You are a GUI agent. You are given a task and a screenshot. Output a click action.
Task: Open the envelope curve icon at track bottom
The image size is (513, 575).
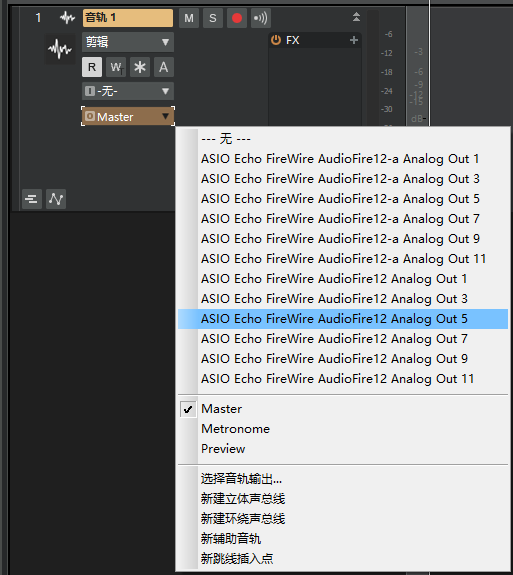tap(56, 199)
